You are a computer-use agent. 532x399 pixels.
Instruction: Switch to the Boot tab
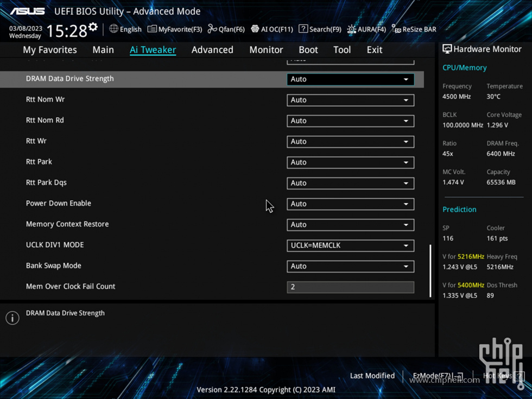[308, 50]
